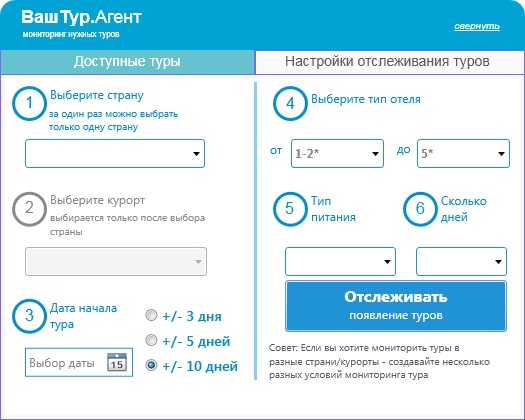Click the Выбор даты input field

pos(79,362)
